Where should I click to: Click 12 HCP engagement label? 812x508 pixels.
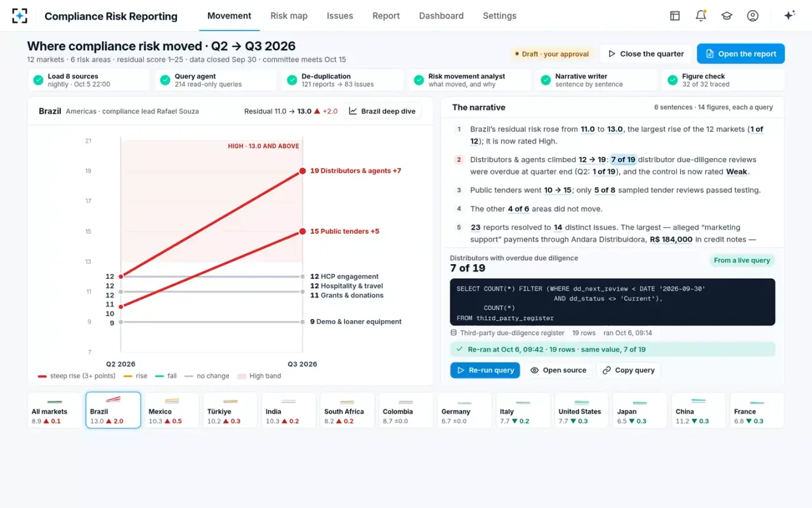(x=344, y=277)
